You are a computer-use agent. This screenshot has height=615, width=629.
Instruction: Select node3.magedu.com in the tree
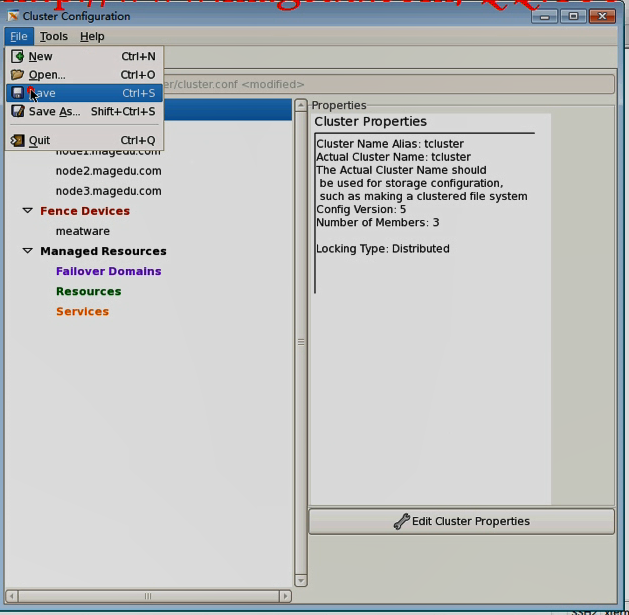click(108, 191)
